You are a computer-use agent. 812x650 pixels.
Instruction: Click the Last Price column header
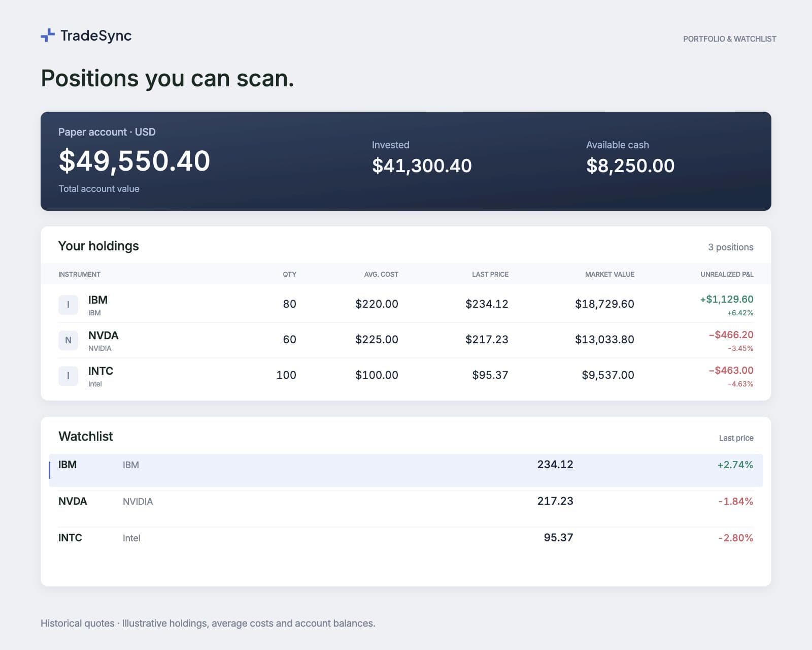click(x=490, y=274)
